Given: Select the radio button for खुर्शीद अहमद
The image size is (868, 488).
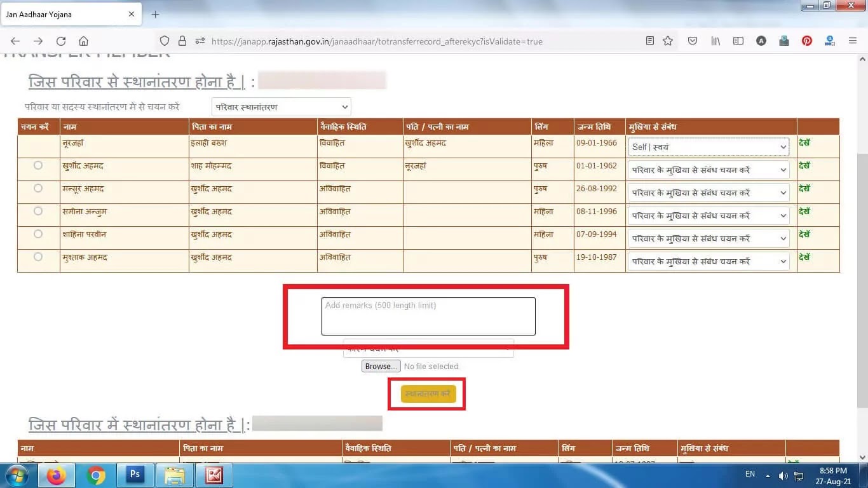Looking at the screenshot, I should pyautogui.click(x=38, y=165).
